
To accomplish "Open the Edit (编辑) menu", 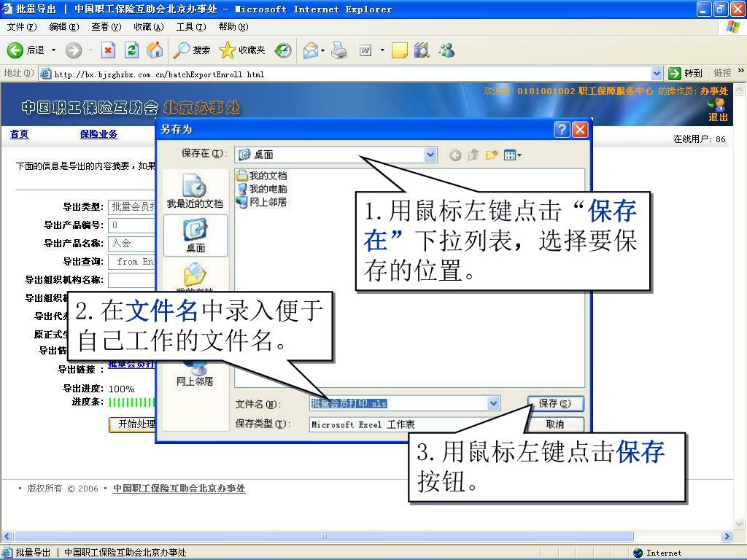I will (x=64, y=27).
